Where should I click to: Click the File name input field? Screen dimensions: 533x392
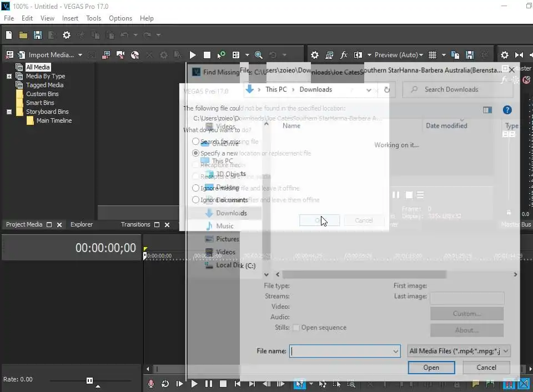pos(341,351)
